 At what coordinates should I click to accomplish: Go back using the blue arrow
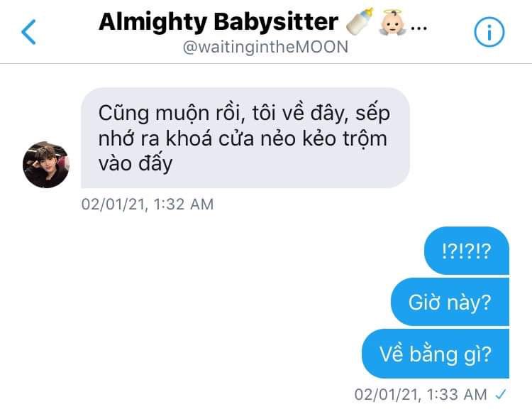(28, 32)
